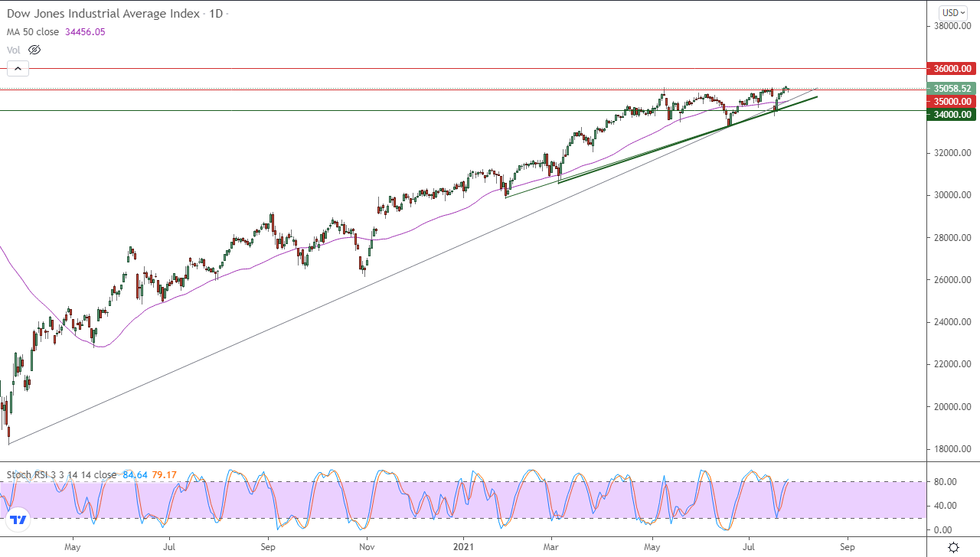Click the Stoch RSI value 79.17

[164, 474]
